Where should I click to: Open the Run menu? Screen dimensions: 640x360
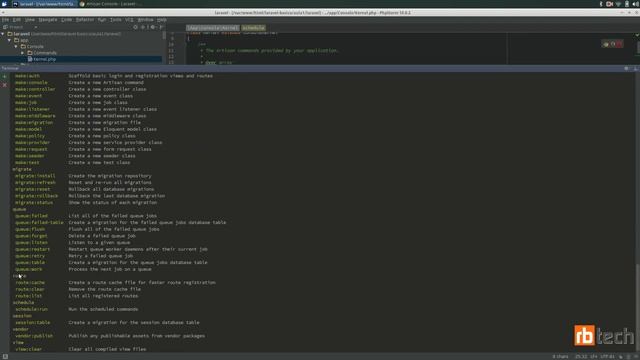click(x=102, y=20)
